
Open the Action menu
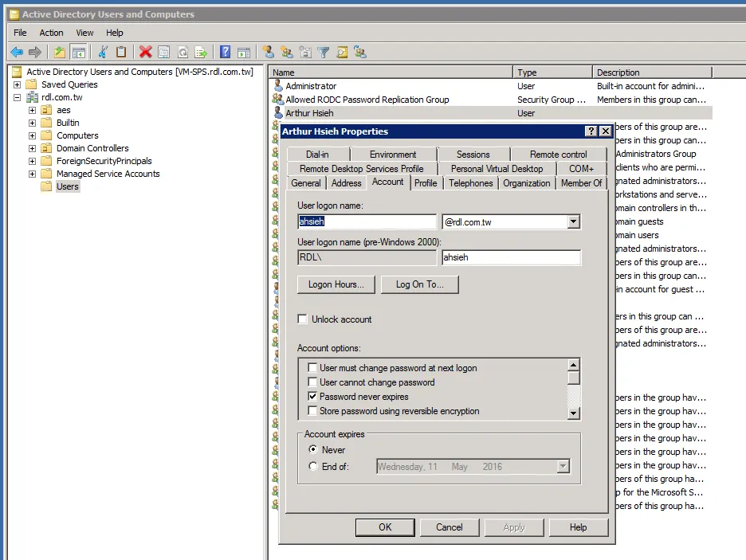(51, 33)
